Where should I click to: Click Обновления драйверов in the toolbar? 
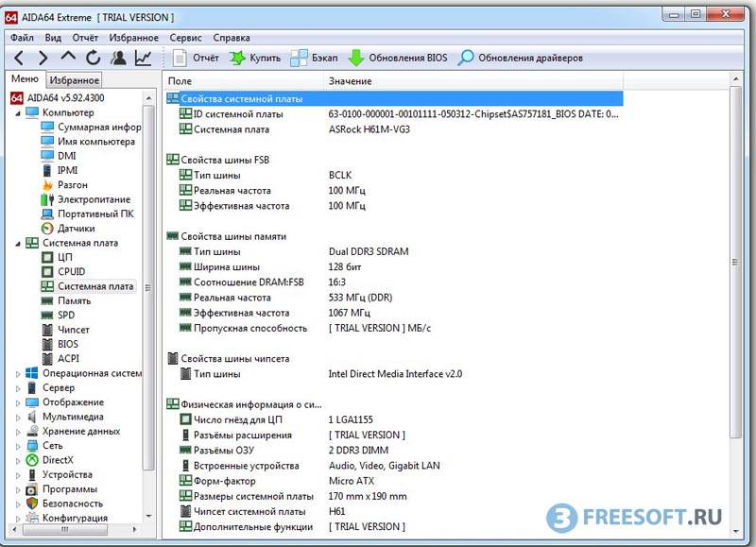521,58
